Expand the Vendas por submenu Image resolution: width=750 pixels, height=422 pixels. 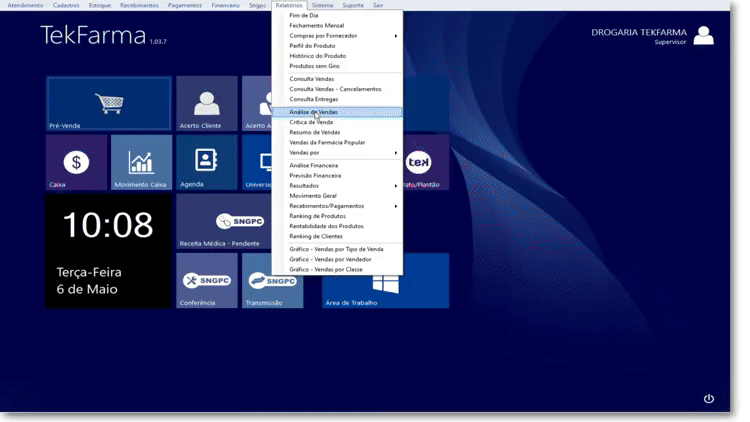340,153
